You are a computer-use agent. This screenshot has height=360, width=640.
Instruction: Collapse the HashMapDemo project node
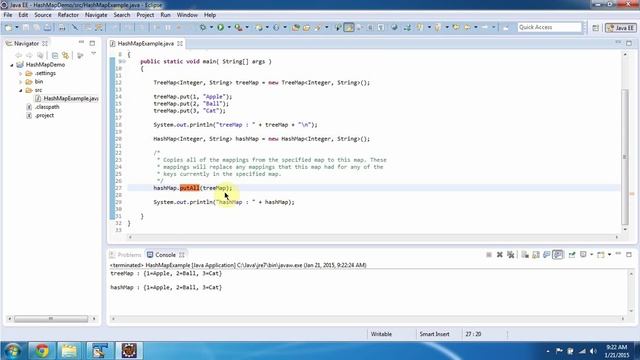pos(12,65)
